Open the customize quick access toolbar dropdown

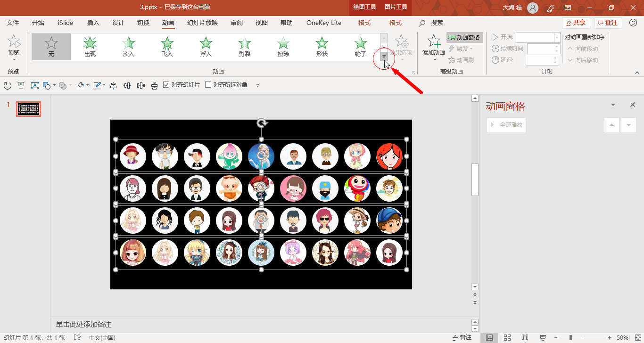(x=257, y=85)
